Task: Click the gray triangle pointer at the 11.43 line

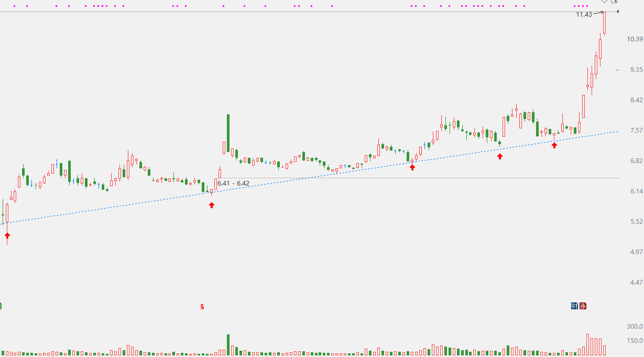Action: pyautogui.click(x=618, y=12)
